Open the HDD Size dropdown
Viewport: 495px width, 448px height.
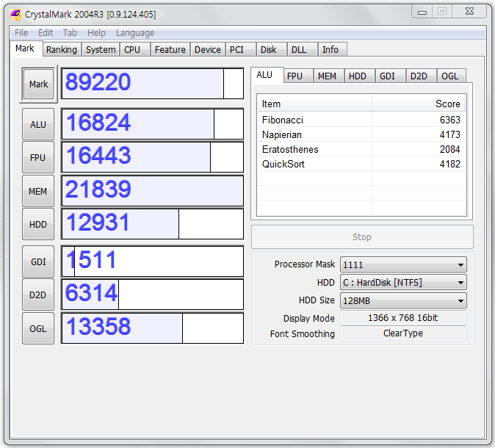pos(403,300)
